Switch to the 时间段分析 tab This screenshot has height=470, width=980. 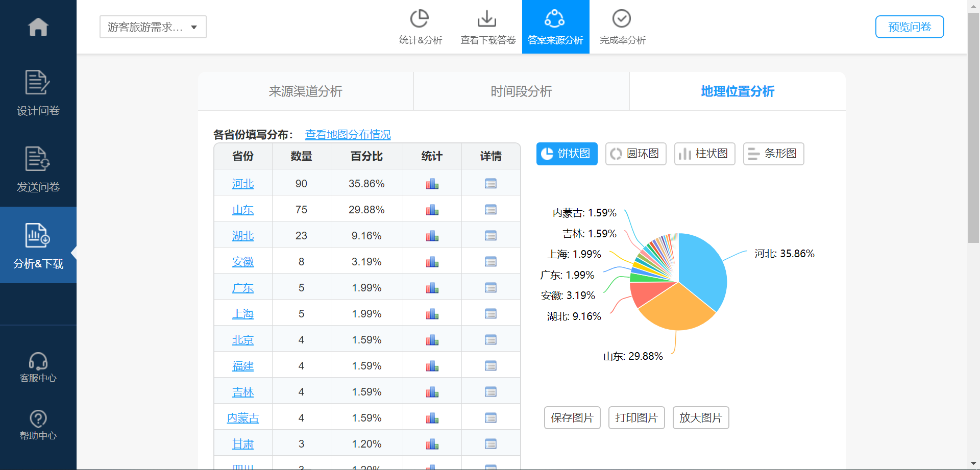(521, 91)
